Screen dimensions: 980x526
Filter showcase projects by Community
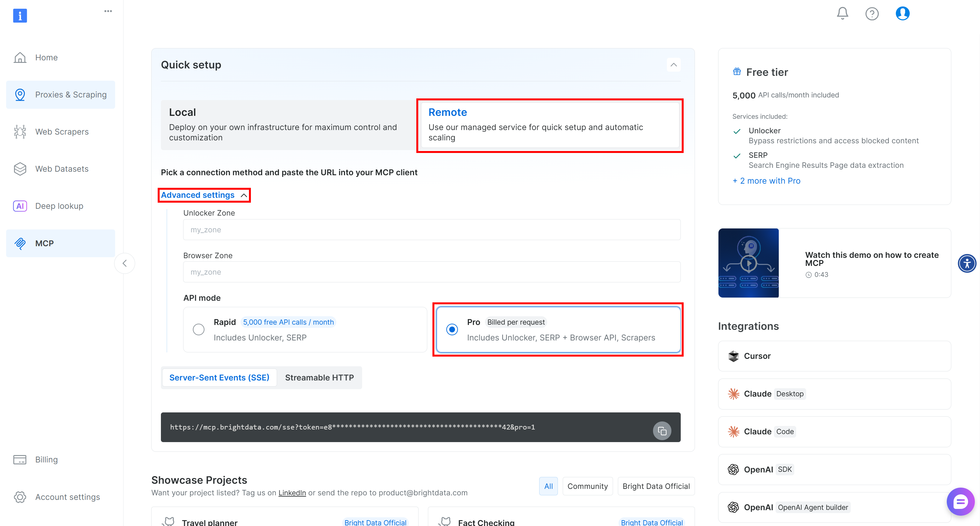tap(588, 486)
